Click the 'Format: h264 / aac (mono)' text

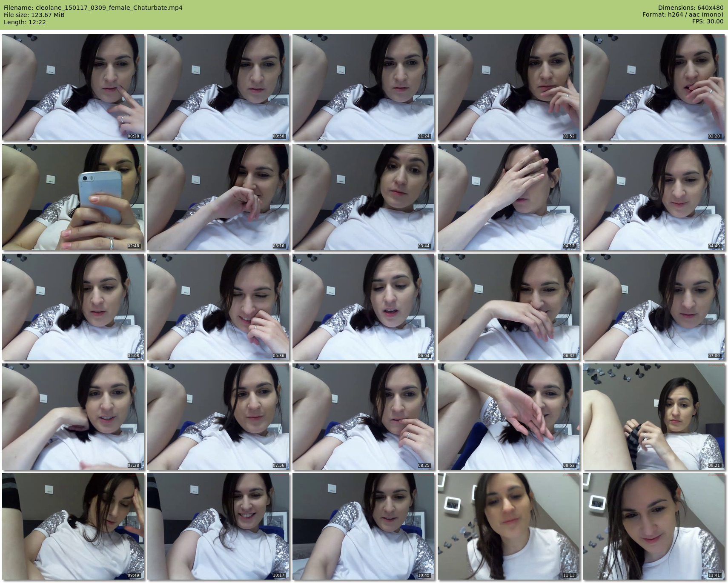click(683, 15)
